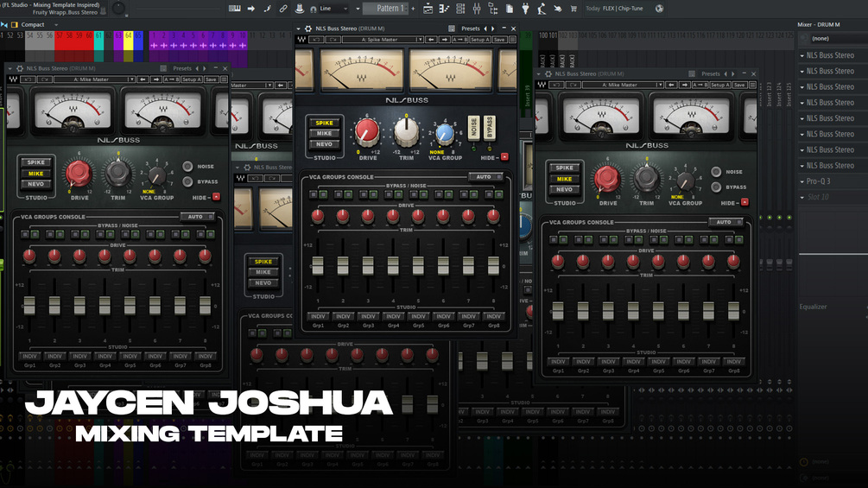Open Presets menu in right Mike Master window
Screen dimensions: 868x488
(710, 74)
